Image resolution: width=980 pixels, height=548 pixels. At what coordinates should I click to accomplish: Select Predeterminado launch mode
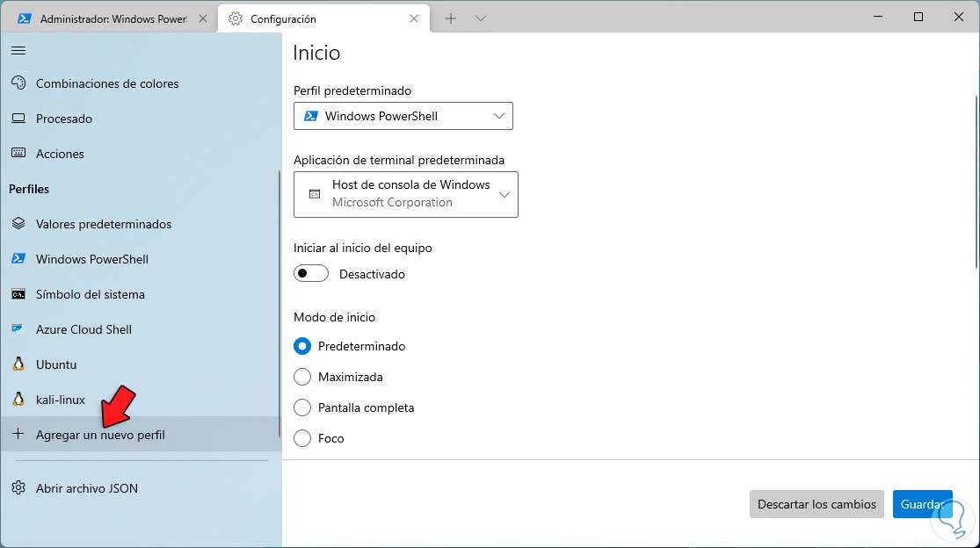pyautogui.click(x=301, y=346)
